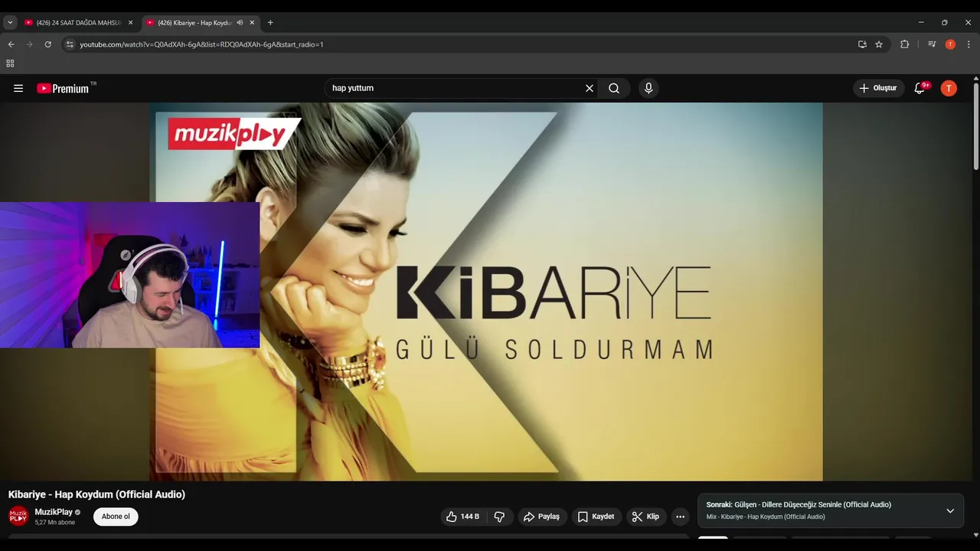
Task: Open more actions three-dot menu
Action: (680, 517)
